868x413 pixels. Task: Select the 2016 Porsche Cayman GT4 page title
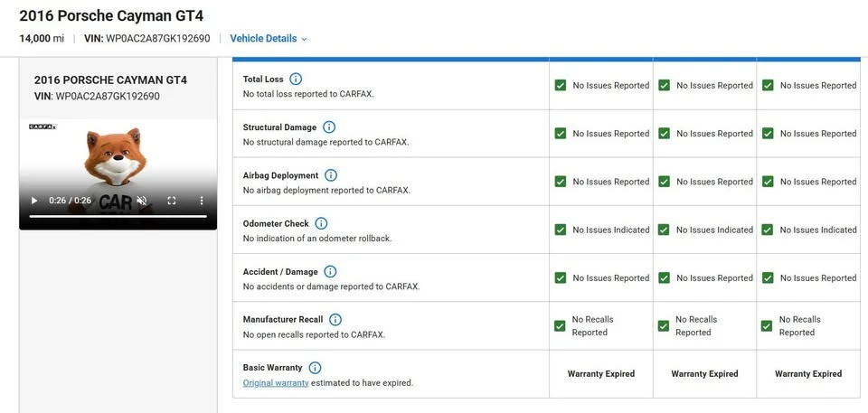[111, 15]
